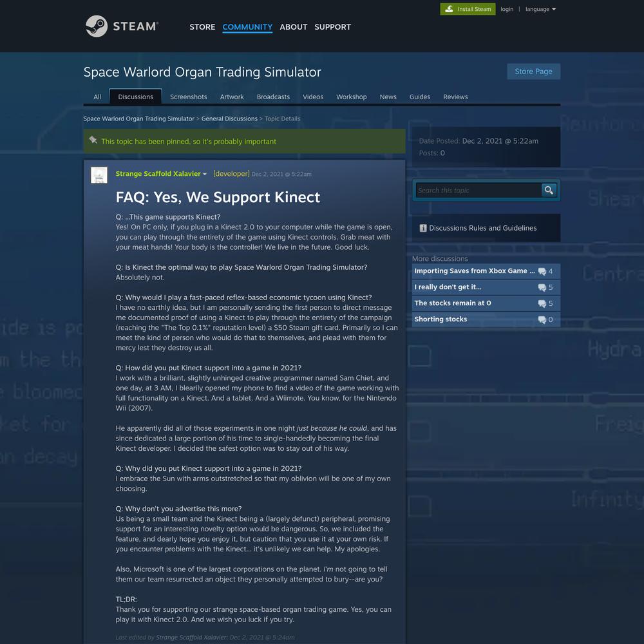
Task: Click the 'Topic Details' breadcrumb text
Action: point(282,118)
